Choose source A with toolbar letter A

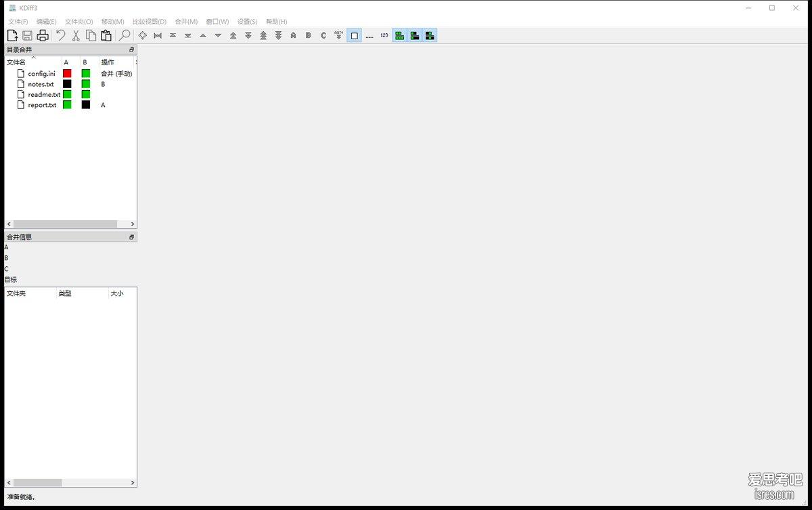(x=293, y=35)
